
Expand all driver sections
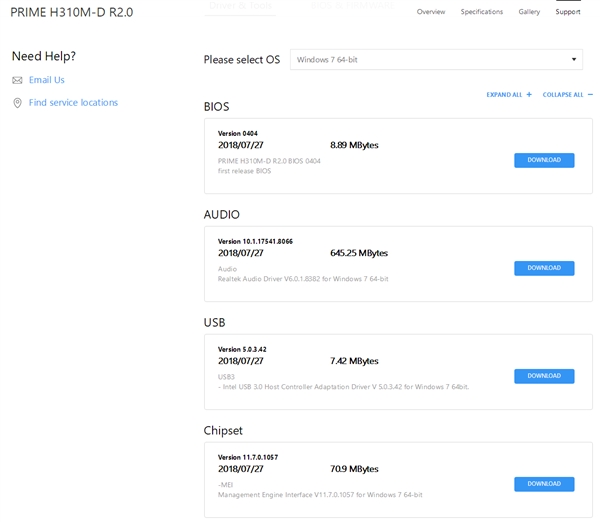pyautogui.click(x=505, y=94)
